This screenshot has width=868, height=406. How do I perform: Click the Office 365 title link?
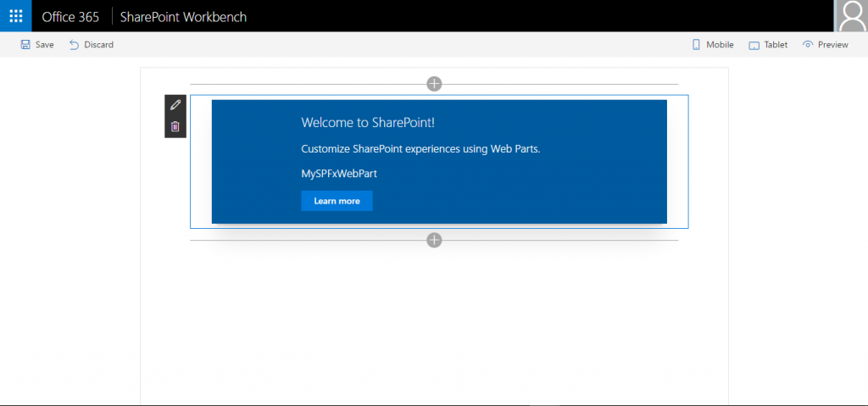point(70,17)
